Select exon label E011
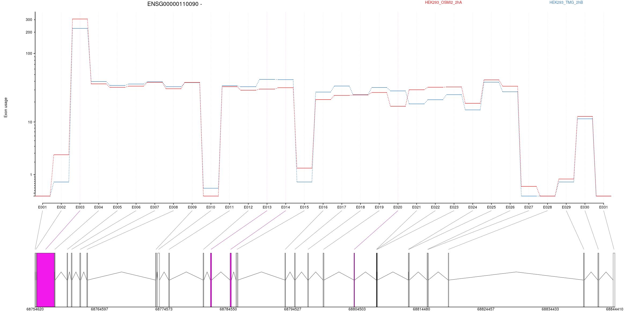This screenshot has height=322, width=644. pos(229,207)
